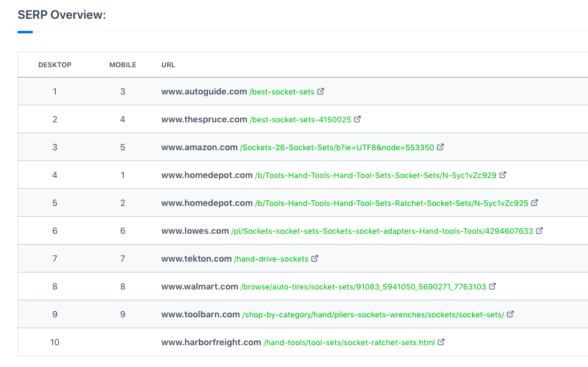Visit harborfreight socket-ratchet-sets.html link
588x367 pixels.
point(349,342)
